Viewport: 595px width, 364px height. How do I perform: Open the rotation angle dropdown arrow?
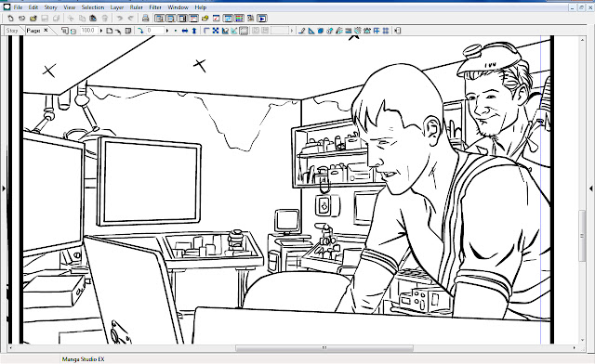(167, 31)
